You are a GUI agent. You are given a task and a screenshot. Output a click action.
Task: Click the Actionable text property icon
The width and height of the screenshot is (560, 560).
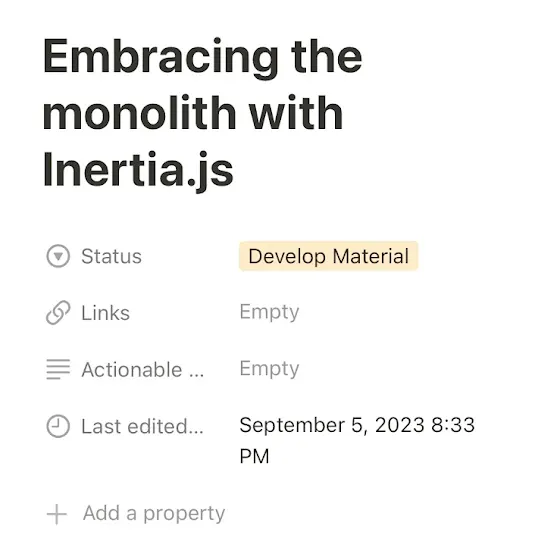(58, 369)
